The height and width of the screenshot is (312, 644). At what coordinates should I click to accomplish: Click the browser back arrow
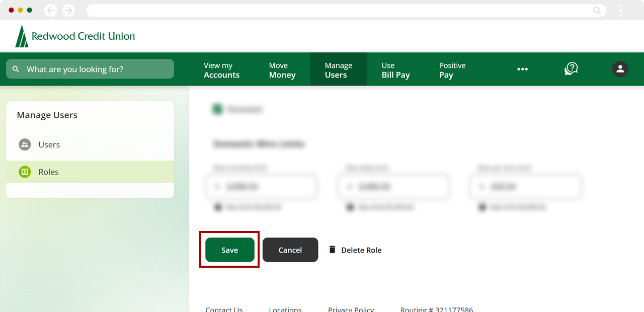point(51,10)
